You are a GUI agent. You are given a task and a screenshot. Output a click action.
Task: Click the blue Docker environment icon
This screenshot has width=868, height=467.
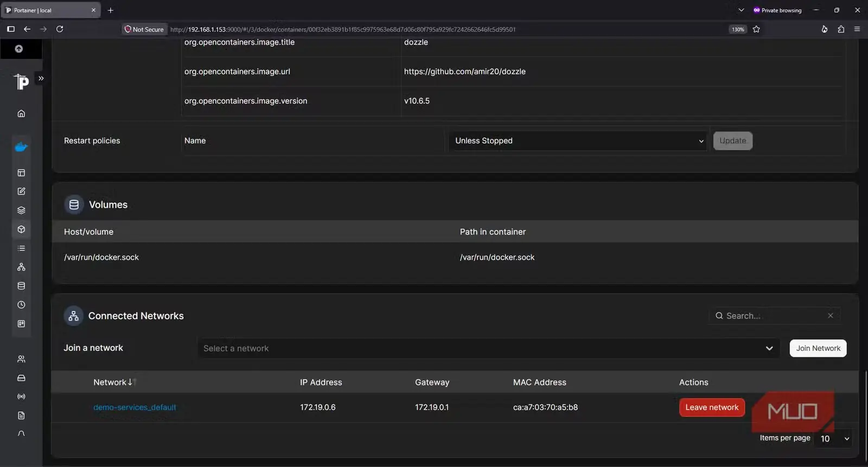tap(21, 147)
